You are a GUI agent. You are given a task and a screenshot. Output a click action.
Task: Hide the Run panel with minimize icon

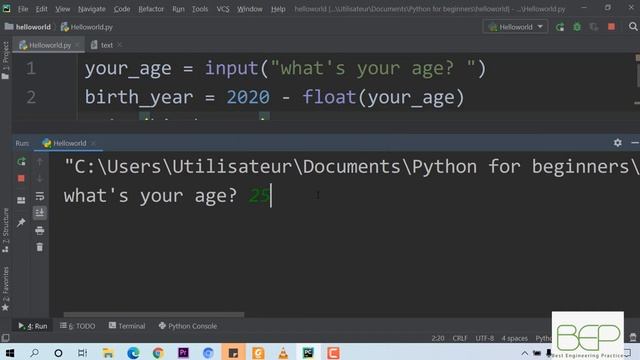[635, 142]
